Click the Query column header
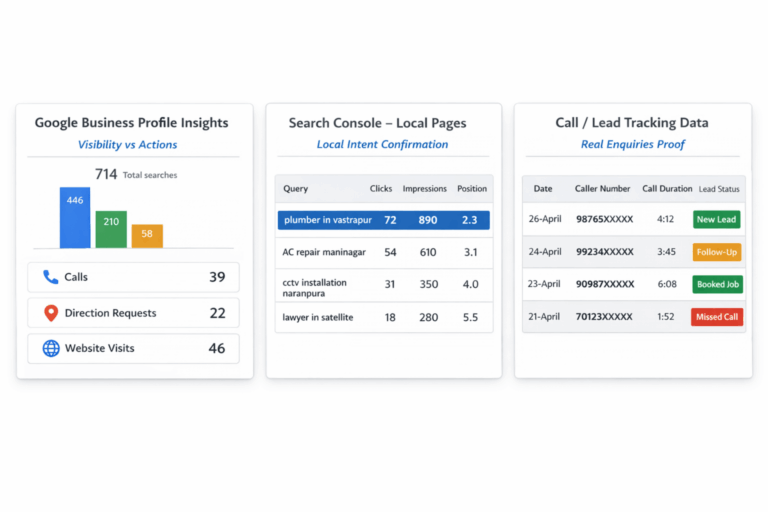Image resolution: width=768 pixels, height=512 pixels. tap(295, 189)
